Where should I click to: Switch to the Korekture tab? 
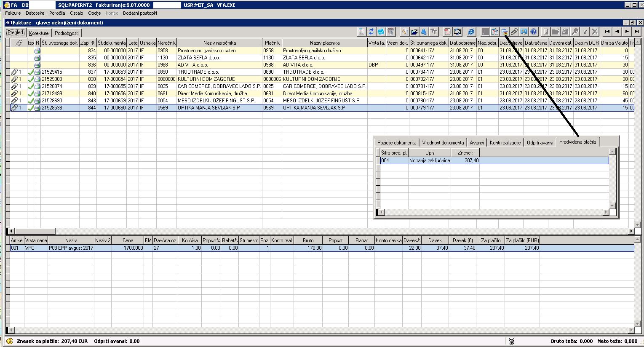click(38, 32)
